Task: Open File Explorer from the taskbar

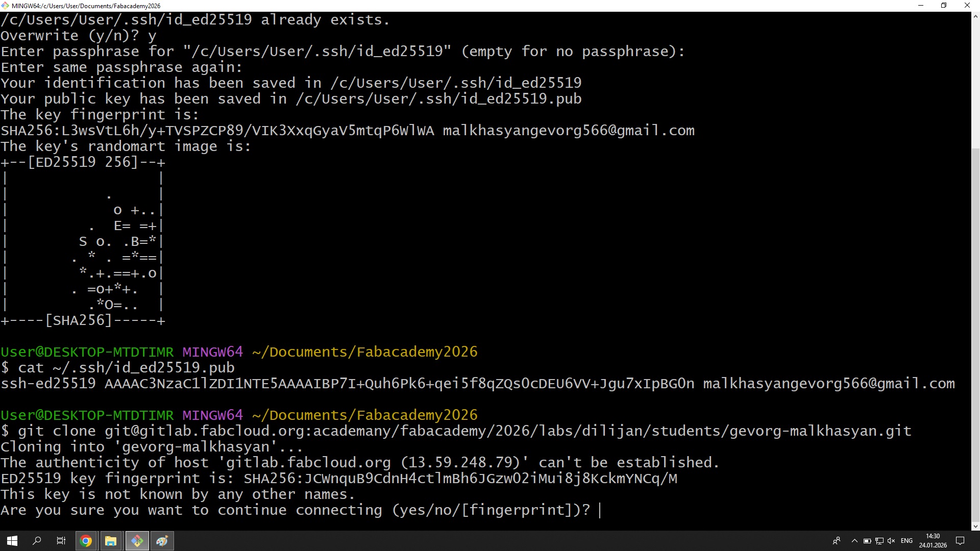Action: pyautogui.click(x=111, y=541)
